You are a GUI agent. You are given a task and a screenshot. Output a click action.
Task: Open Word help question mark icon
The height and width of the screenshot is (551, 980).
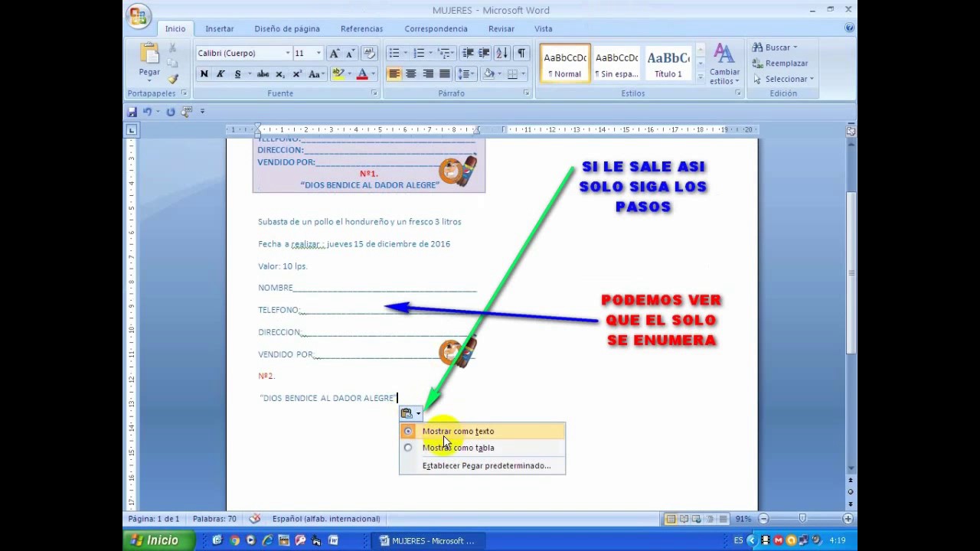[849, 28]
